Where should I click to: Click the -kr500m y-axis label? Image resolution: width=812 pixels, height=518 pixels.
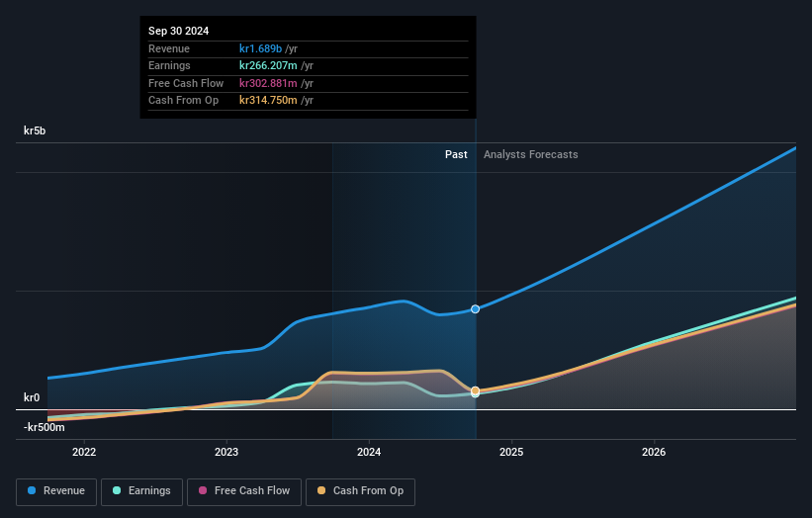pyautogui.click(x=45, y=427)
